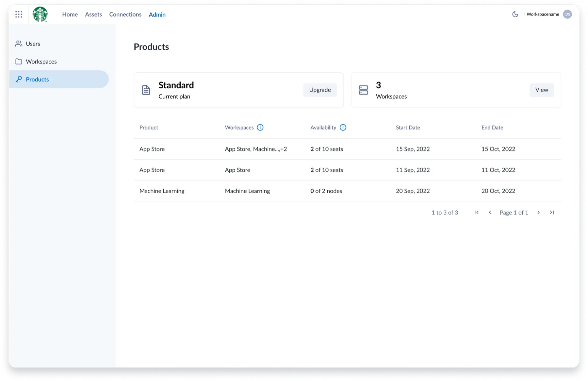This screenshot has height=381, width=588.
Task: Open the Assets tab
Action: click(x=93, y=14)
